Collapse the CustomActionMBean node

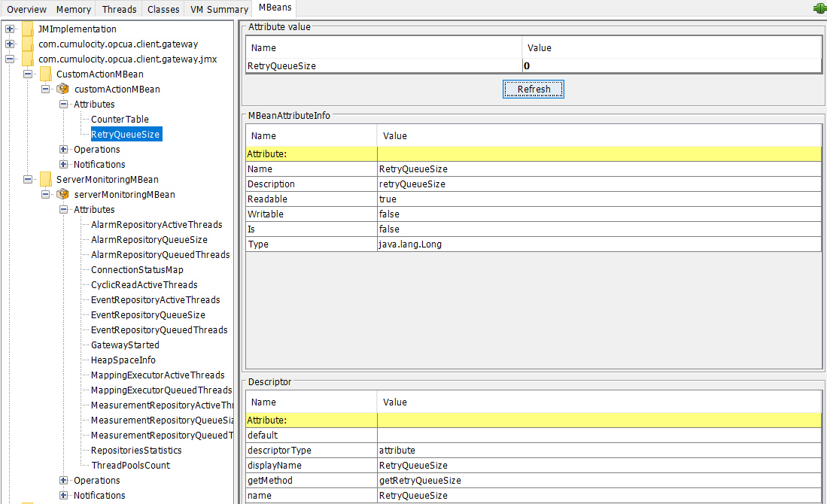pyautogui.click(x=28, y=74)
